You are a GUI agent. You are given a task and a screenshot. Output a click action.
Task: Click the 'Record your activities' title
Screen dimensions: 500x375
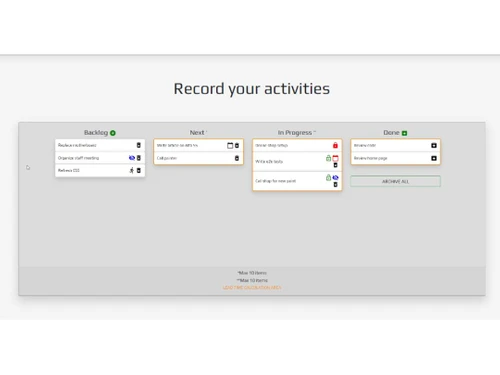[x=252, y=89]
